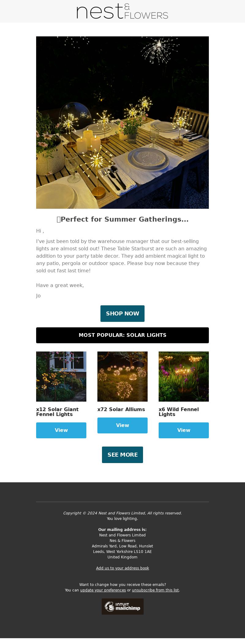This screenshot has width=245, height=644.
Task: Click unsubscribe from this list
Action: pyautogui.click(x=155, y=590)
